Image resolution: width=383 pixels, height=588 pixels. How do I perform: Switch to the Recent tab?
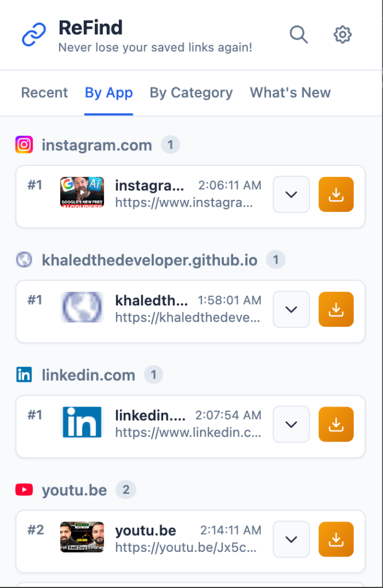(x=44, y=92)
